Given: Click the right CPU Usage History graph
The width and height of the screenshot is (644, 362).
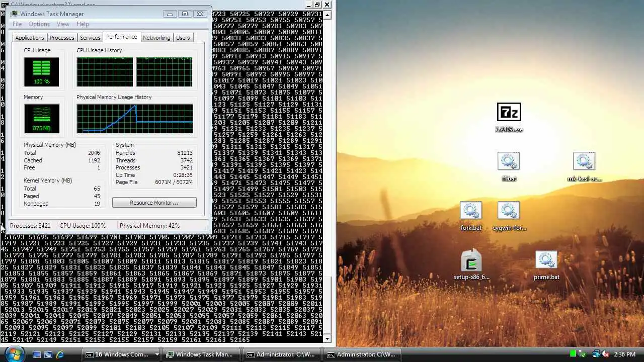Looking at the screenshot, I should (164, 72).
